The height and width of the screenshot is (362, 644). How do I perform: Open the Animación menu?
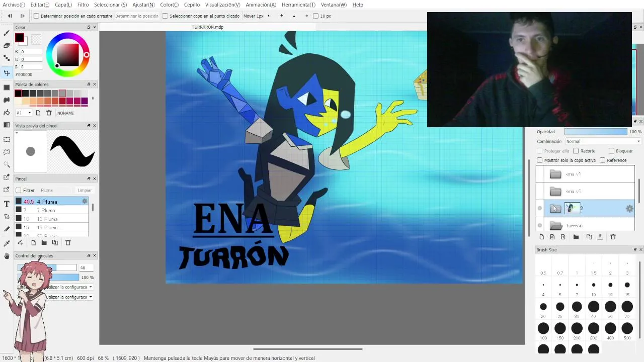point(261,5)
